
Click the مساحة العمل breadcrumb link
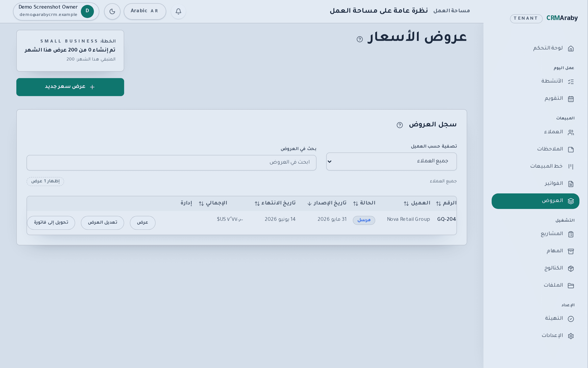(451, 11)
